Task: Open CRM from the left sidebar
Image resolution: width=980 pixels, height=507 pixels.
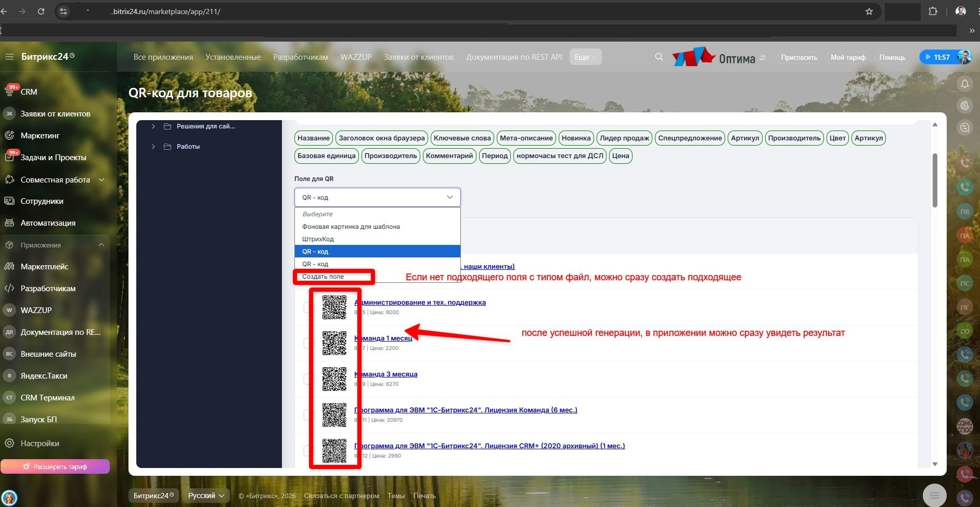Action: (x=29, y=92)
